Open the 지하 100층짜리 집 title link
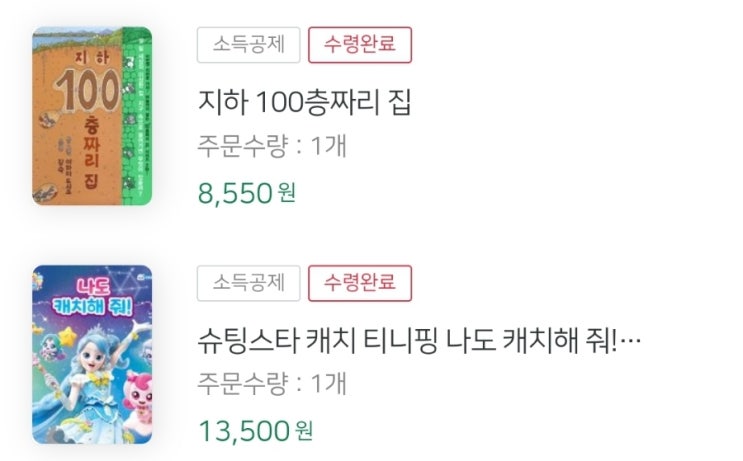This screenshot has width=743, height=461. coord(305,102)
